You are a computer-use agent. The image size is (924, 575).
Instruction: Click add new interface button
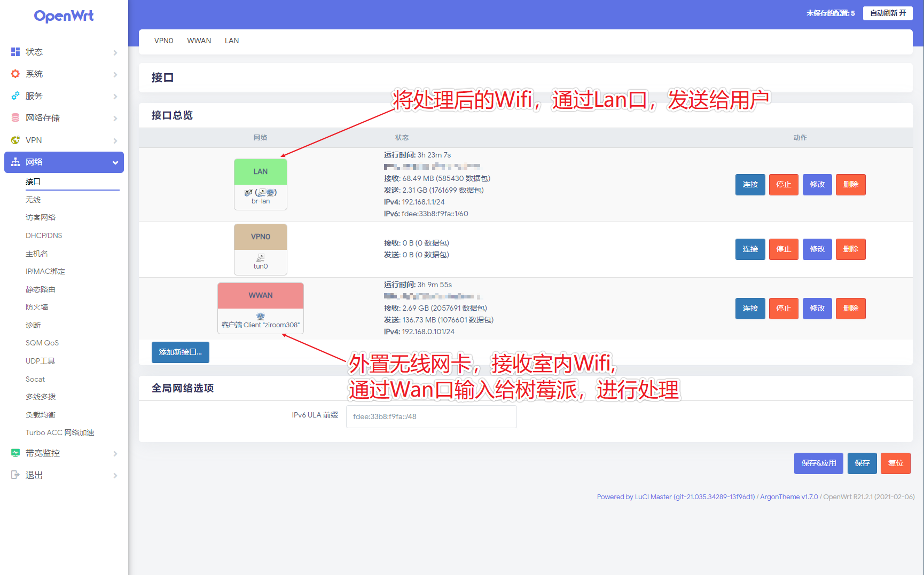181,352
